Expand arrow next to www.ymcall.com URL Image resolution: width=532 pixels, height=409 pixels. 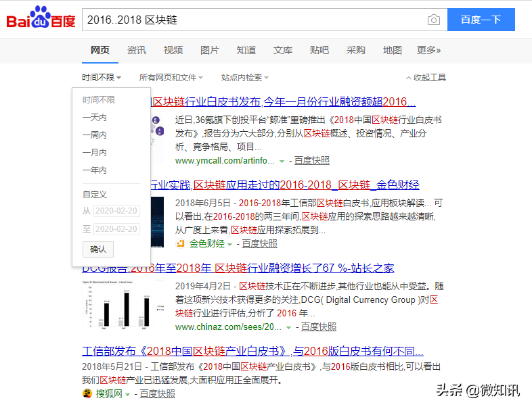tap(282, 162)
